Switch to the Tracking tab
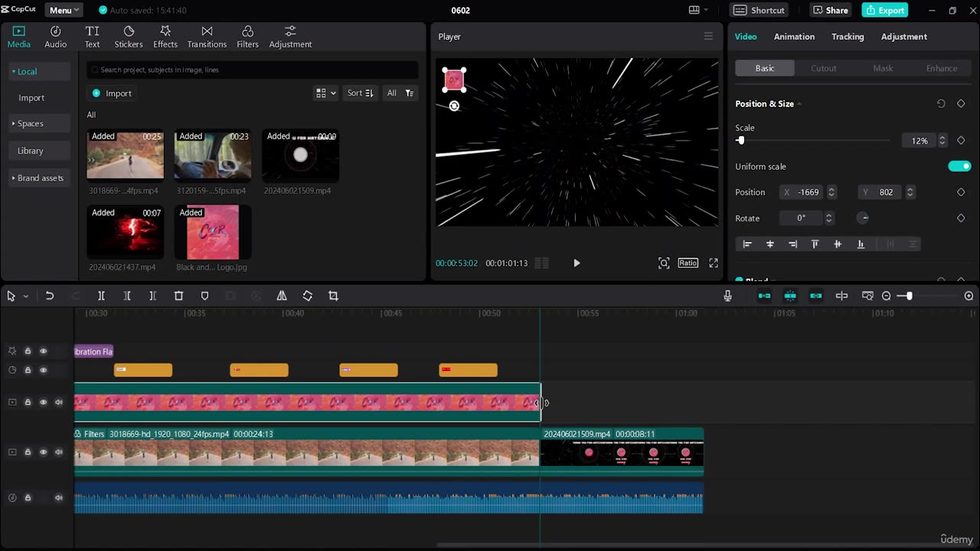980x551 pixels. click(x=848, y=36)
